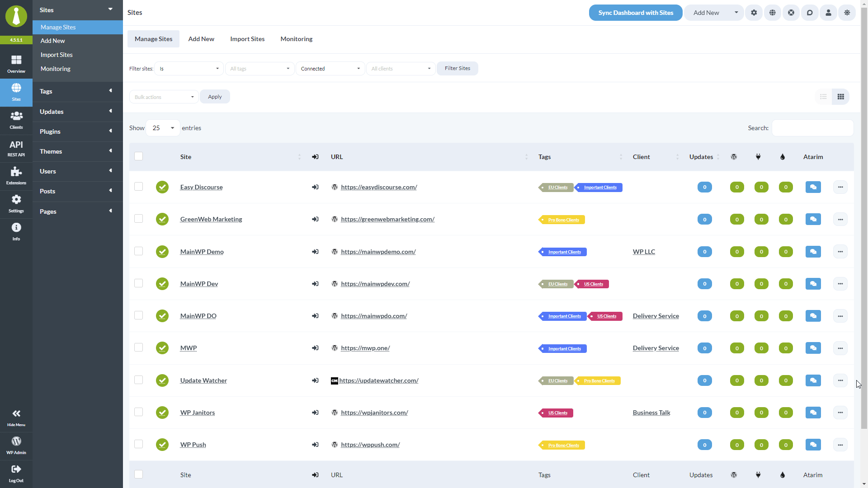
Task: Switch to the Monitoring tab
Action: [x=296, y=39]
